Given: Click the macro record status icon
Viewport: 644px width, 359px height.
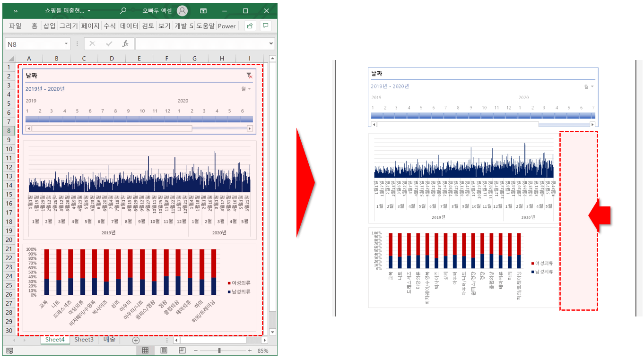Looking at the screenshot, I should click(x=10, y=351).
